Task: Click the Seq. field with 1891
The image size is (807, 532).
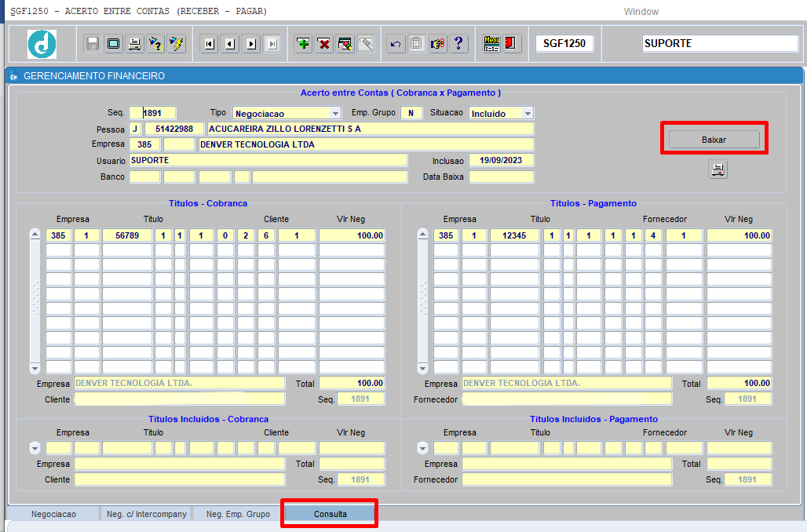Action: pyautogui.click(x=152, y=113)
